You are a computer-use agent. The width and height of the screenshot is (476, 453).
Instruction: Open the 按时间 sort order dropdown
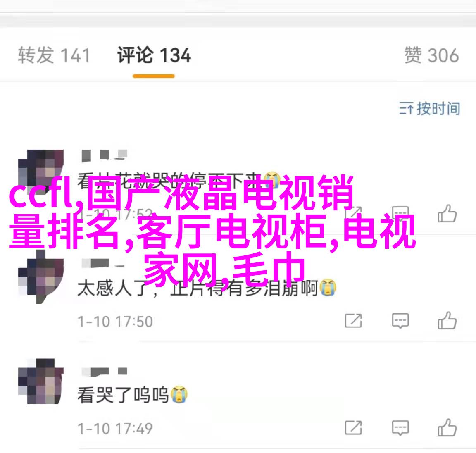[430, 108]
